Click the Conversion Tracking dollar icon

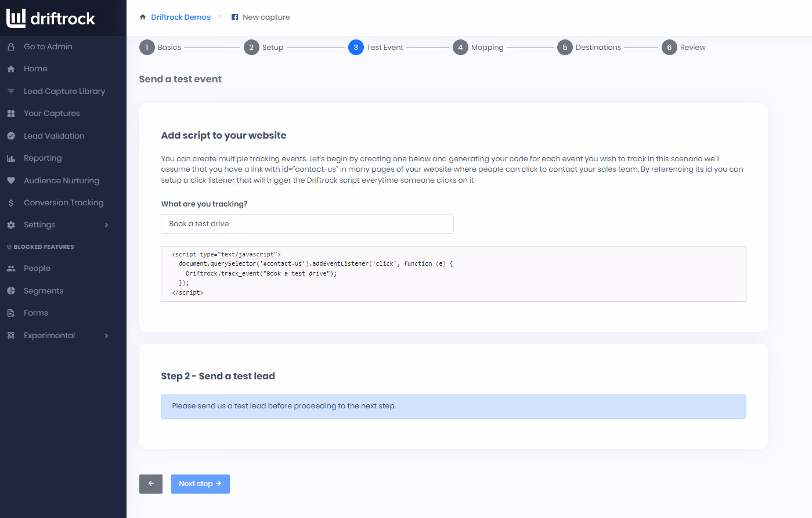[x=11, y=202]
